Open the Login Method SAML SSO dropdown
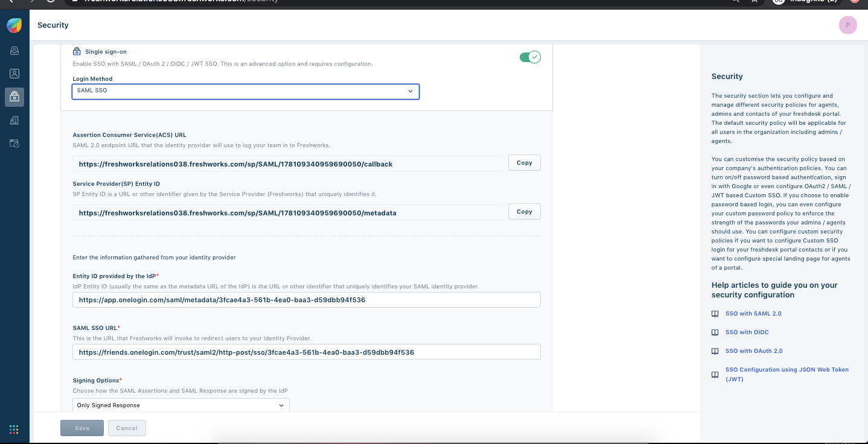This screenshot has height=444, width=868. click(246, 91)
